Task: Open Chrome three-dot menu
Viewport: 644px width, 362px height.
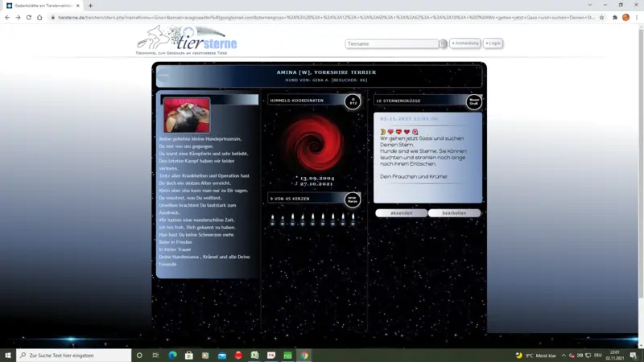Action: tap(637, 17)
